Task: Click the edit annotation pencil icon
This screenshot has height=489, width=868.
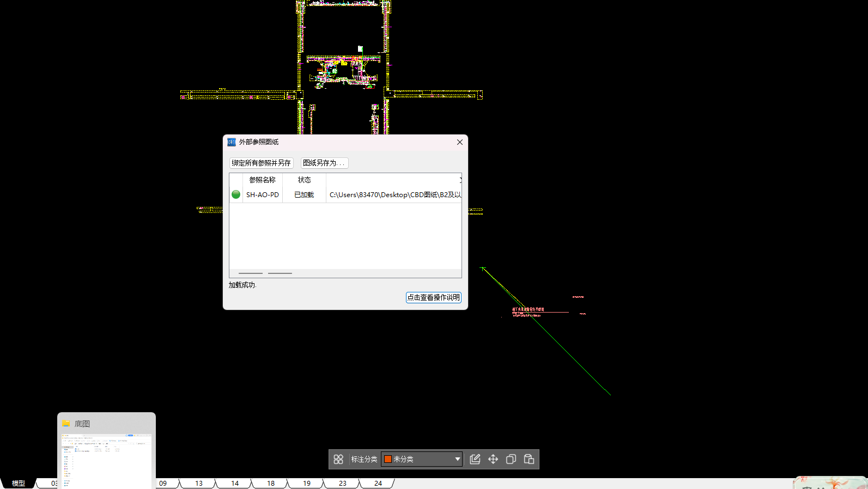Action: coord(475,459)
